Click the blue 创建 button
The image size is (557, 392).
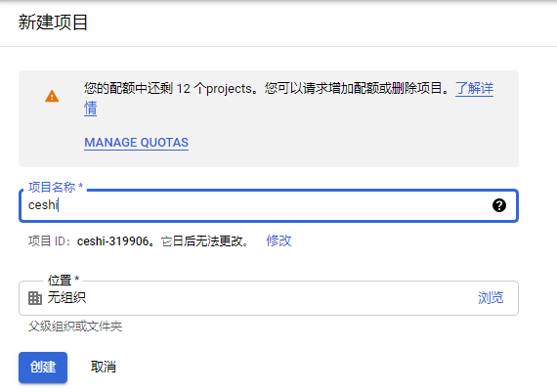tap(43, 368)
